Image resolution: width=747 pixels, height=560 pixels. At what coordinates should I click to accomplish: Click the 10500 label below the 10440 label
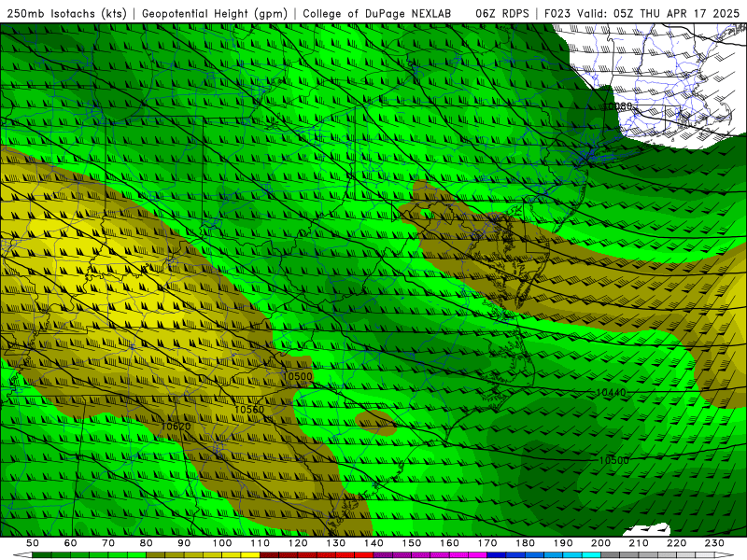(613, 460)
